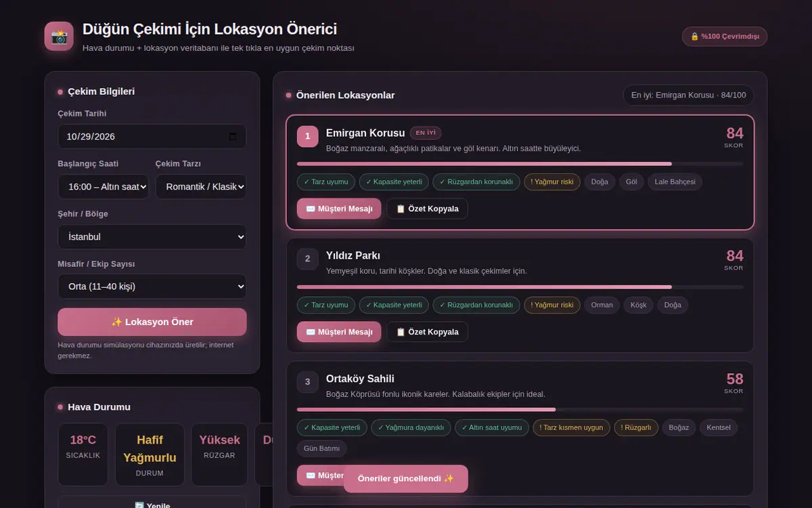Viewport: 812px width, 508px height.
Task: Click Ortaköy's Yağmura dayanıklı tag
Action: [x=411, y=427]
